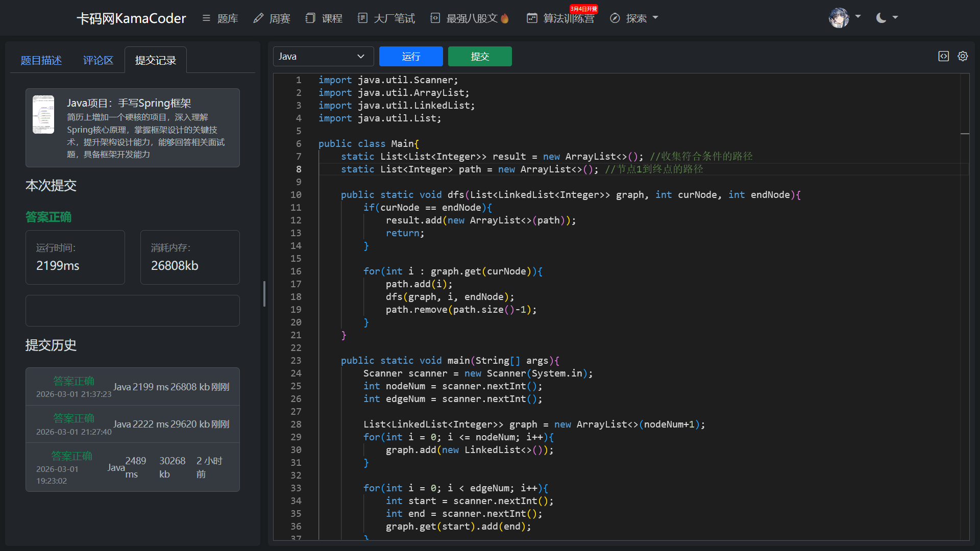Open the user avatar menu
Viewport: 980px width, 551px height.
839,18
